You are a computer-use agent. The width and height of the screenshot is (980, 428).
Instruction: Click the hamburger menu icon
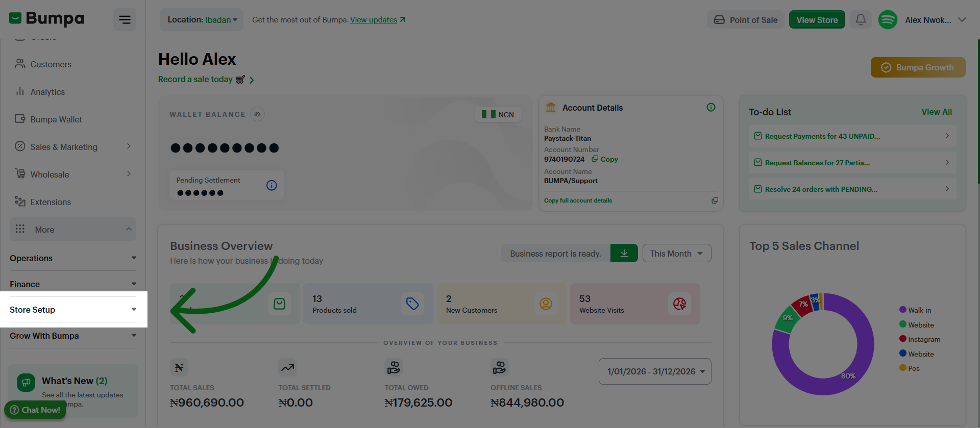point(125,20)
